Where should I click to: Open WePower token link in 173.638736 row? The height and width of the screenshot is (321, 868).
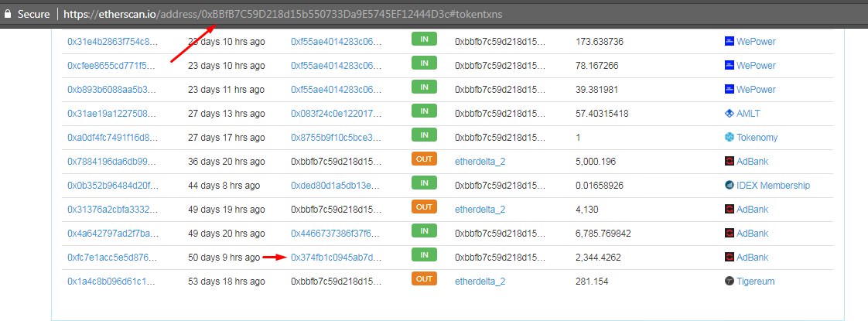click(x=756, y=42)
